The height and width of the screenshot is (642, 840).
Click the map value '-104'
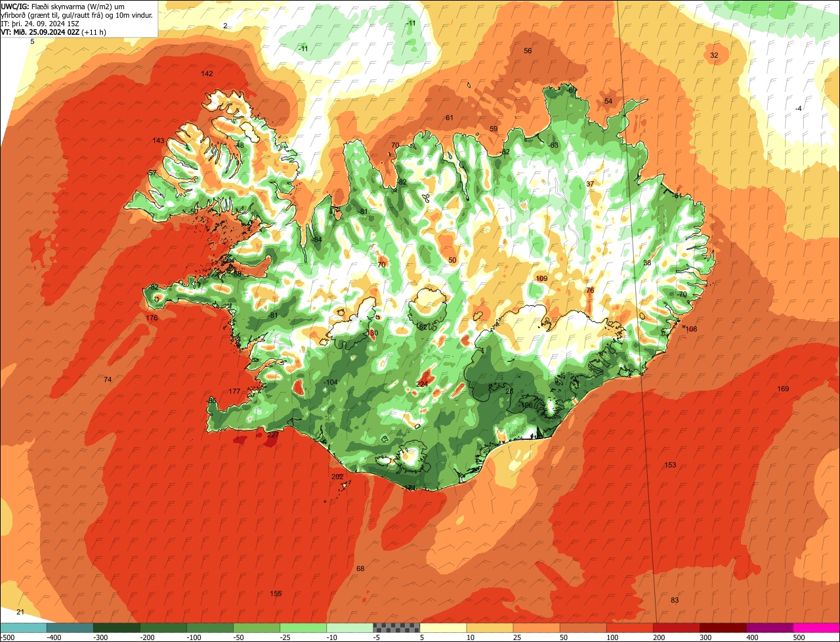pos(331,383)
